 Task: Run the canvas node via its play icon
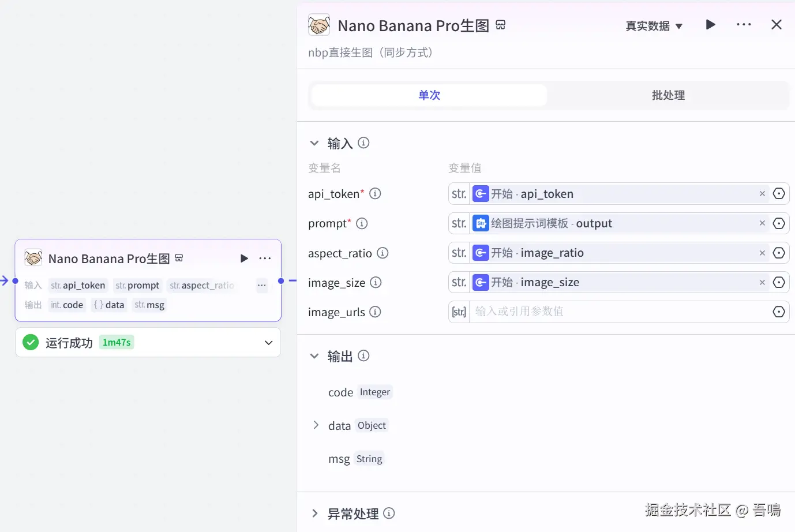coord(244,258)
